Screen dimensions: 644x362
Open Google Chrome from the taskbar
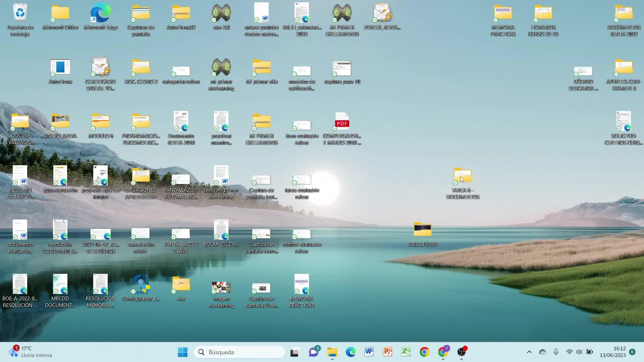point(424,352)
